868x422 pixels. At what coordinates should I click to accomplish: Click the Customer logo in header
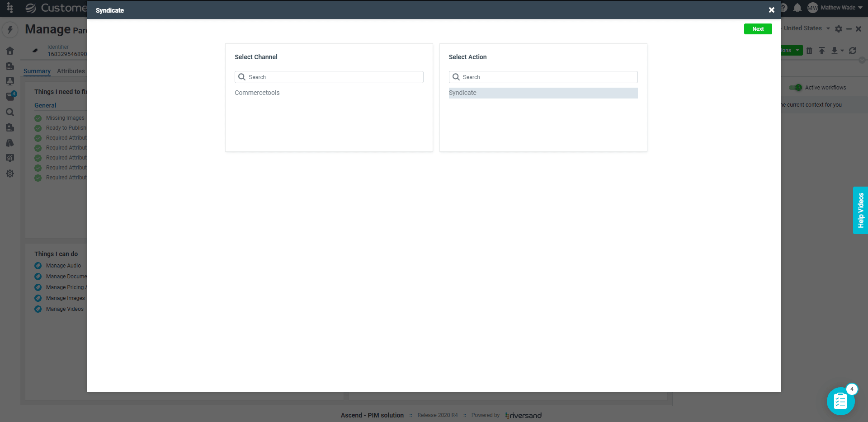pyautogui.click(x=56, y=8)
